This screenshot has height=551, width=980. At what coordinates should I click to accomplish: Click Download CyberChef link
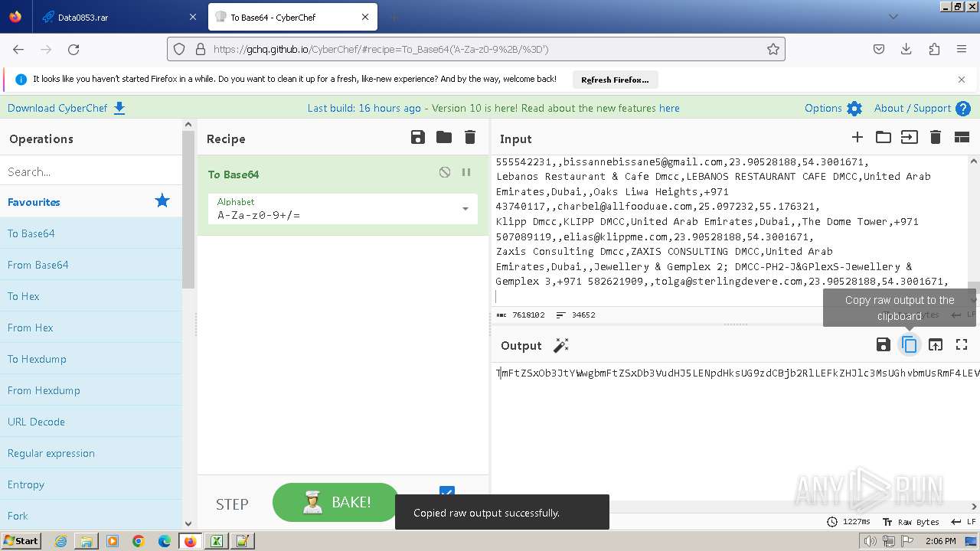[66, 108]
